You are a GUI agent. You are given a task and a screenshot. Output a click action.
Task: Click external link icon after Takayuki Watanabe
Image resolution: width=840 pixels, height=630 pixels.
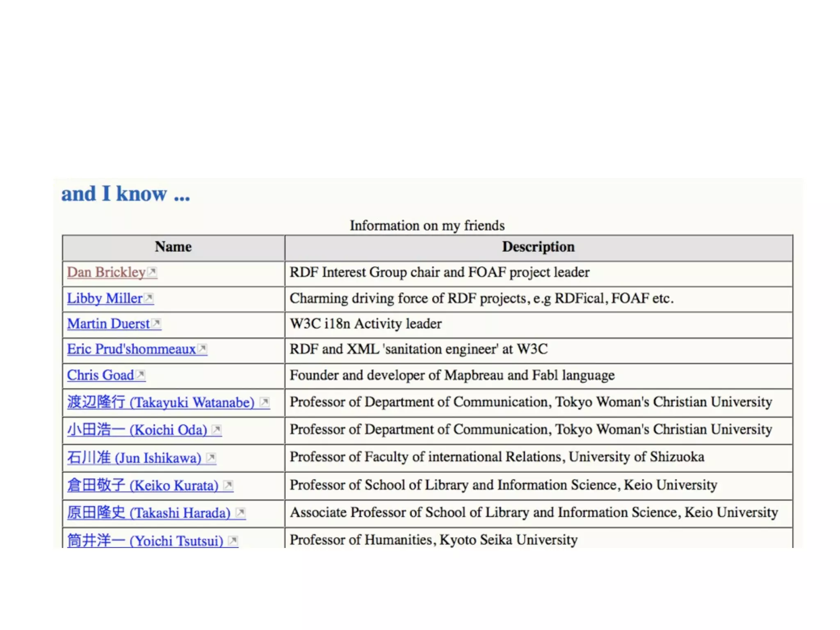pos(265,402)
